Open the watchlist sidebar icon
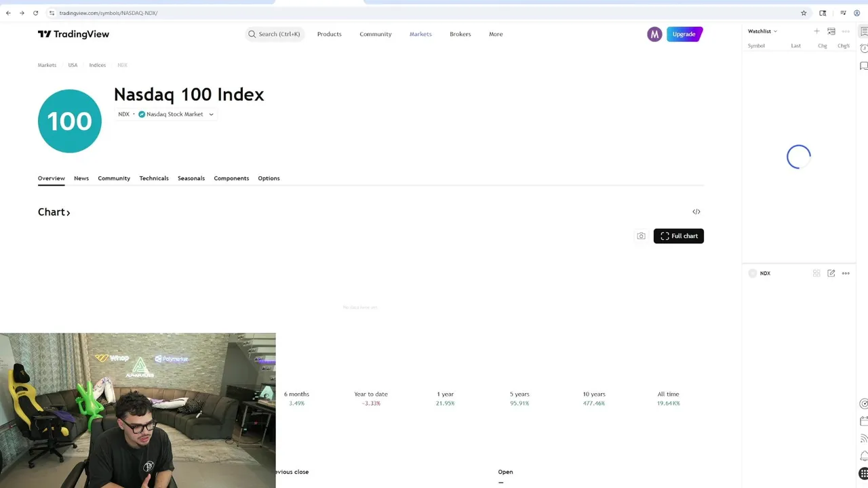The width and height of the screenshot is (868, 488). tap(863, 32)
